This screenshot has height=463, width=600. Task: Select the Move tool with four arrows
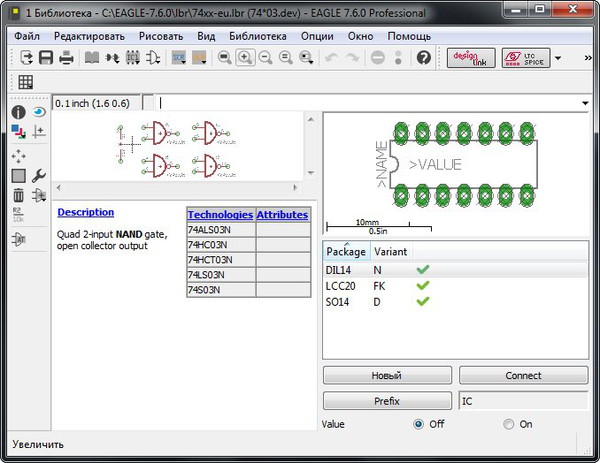click(18, 155)
